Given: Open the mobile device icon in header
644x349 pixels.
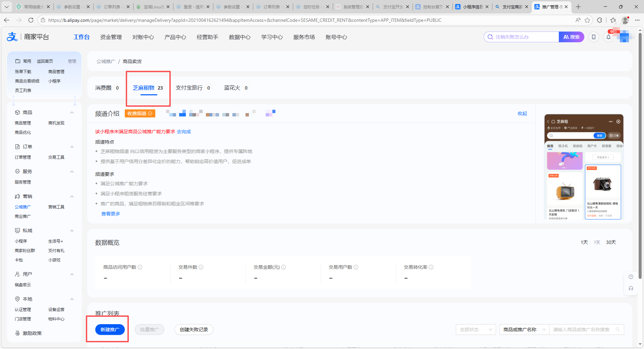Looking at the screenshot, I should click(x=594, y=37).
